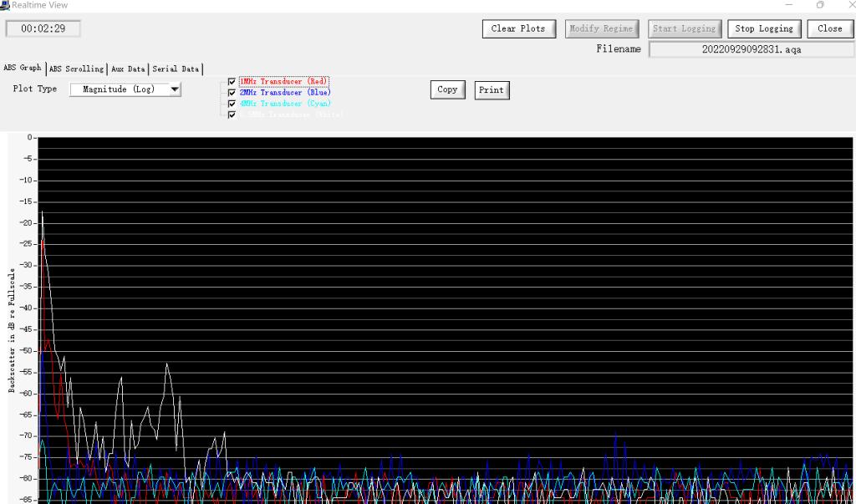Disable the 4MHz Transducer (Cyan) checkbox

(232, 104)
